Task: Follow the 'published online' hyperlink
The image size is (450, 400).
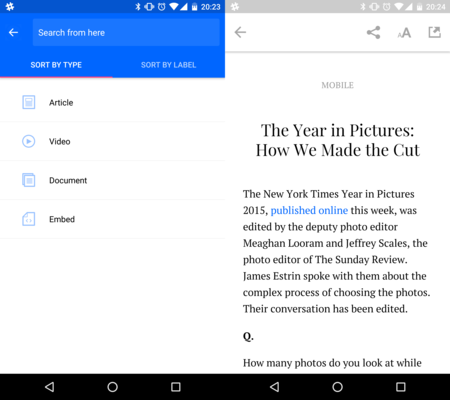Action: click(309, 210)
